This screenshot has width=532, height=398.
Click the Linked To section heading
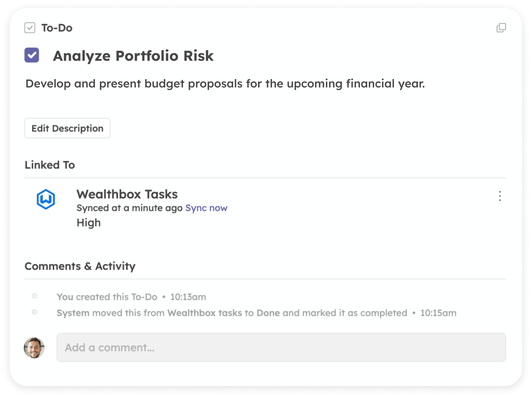pyautogui.click(x=50, y=165)
